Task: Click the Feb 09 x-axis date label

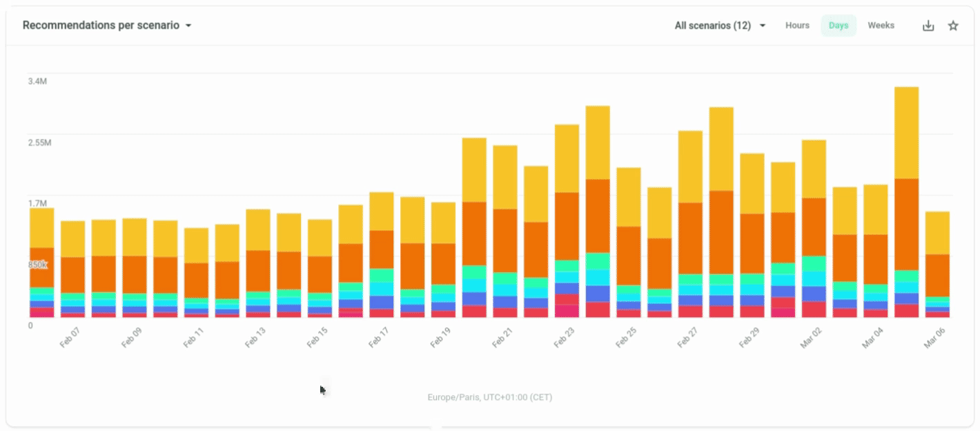Action: click(x=132, y=337)
